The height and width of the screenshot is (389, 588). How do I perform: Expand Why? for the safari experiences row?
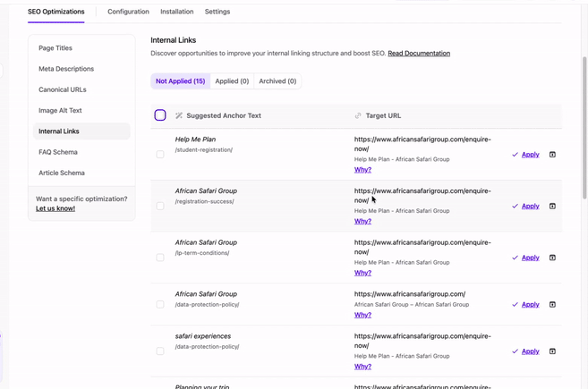(x=362, y=367)
